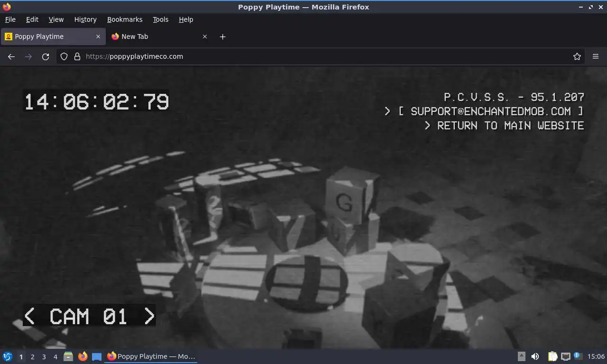Image resolution: width=607 pixels, height=364 pixels.
Task: Launch Firefox from taskbar quick launcher
Action: point(83,356)
